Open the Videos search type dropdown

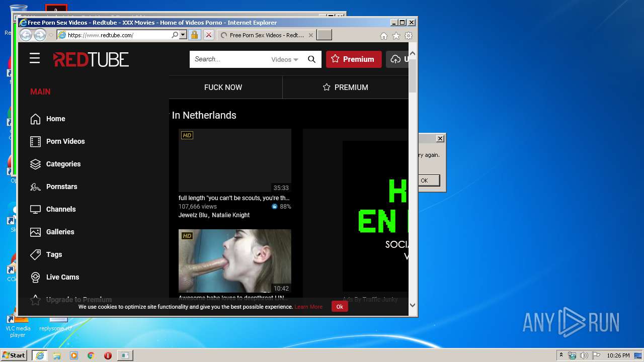pos(285,59)
